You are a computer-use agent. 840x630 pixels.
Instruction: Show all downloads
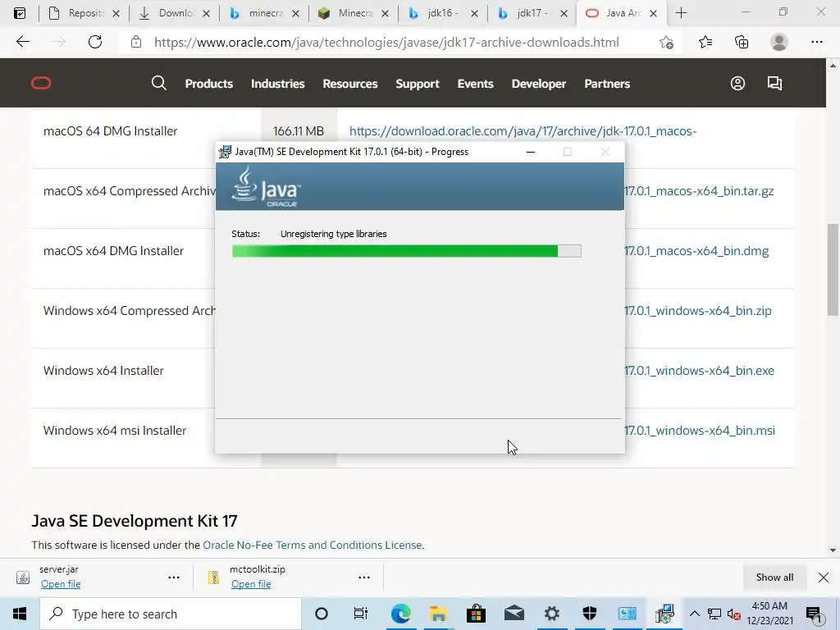click(774, 577)
